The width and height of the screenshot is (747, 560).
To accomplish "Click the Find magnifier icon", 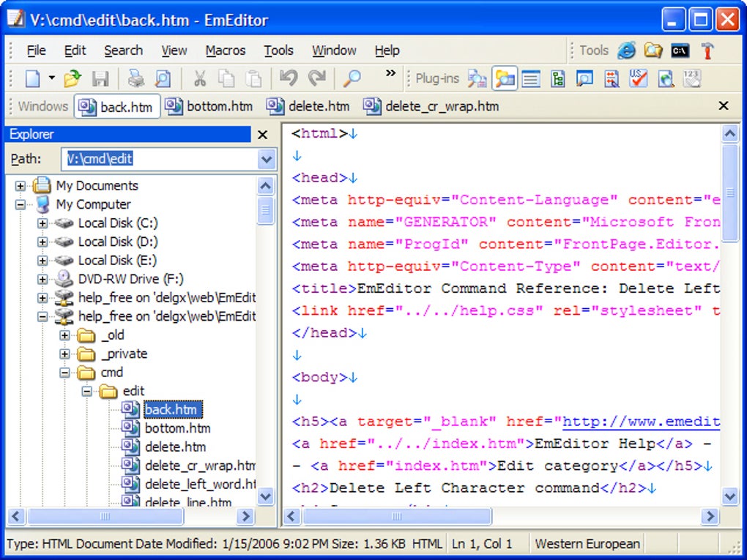I will 352,78.
